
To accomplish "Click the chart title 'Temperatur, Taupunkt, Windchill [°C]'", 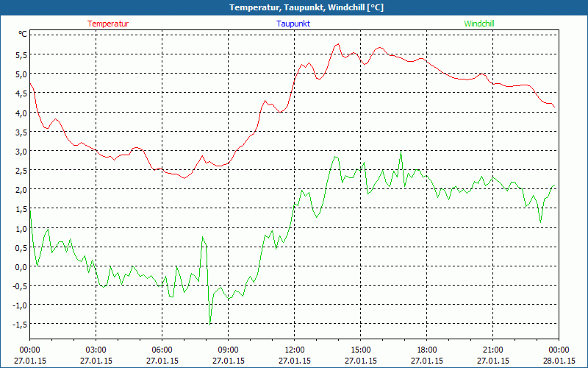I will coord(306,7).
